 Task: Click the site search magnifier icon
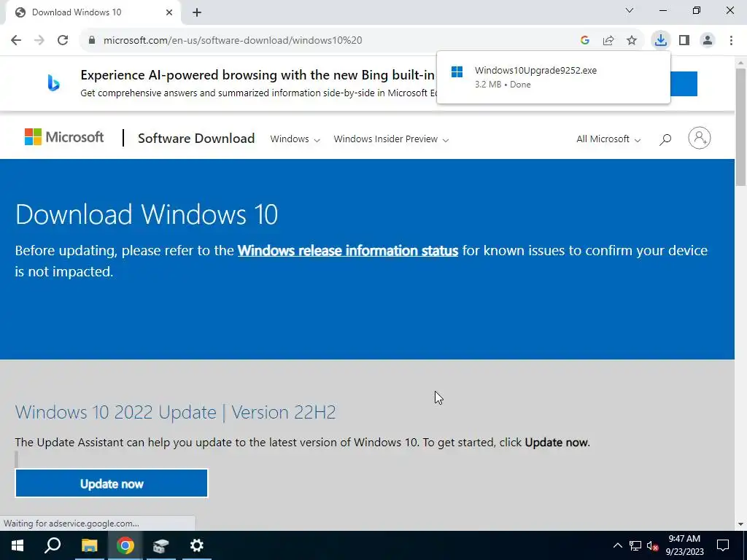click(x=665, y=139)
